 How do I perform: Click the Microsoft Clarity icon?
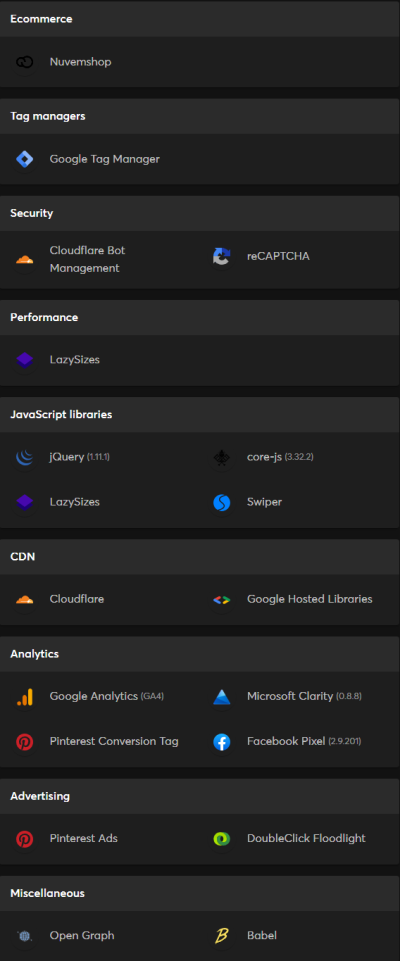pyautogui.click(x=222, y=697)
